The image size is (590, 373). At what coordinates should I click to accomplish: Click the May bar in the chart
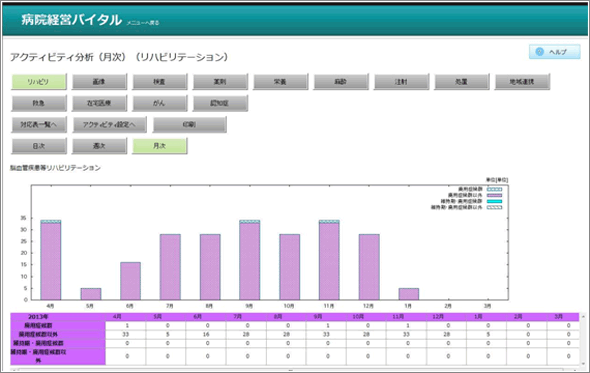[91, 294]
